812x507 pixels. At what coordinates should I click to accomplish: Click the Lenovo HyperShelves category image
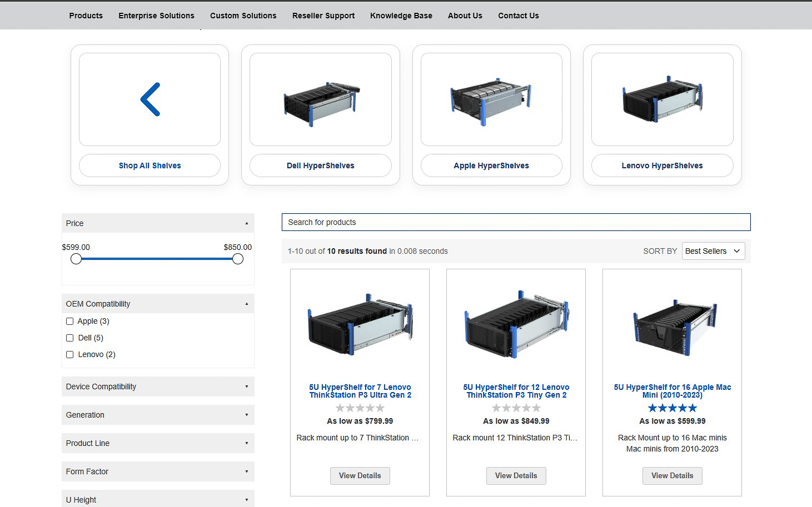click(x=662, y=99)
